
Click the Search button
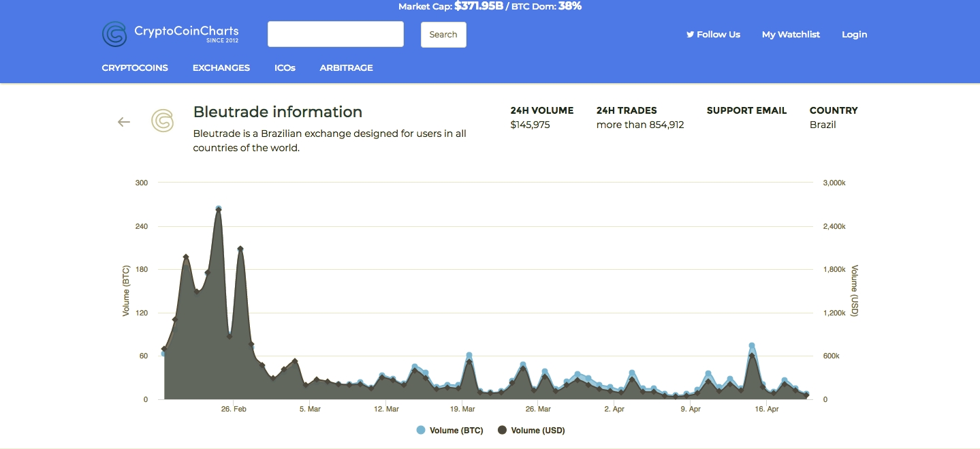click(443, 35)
